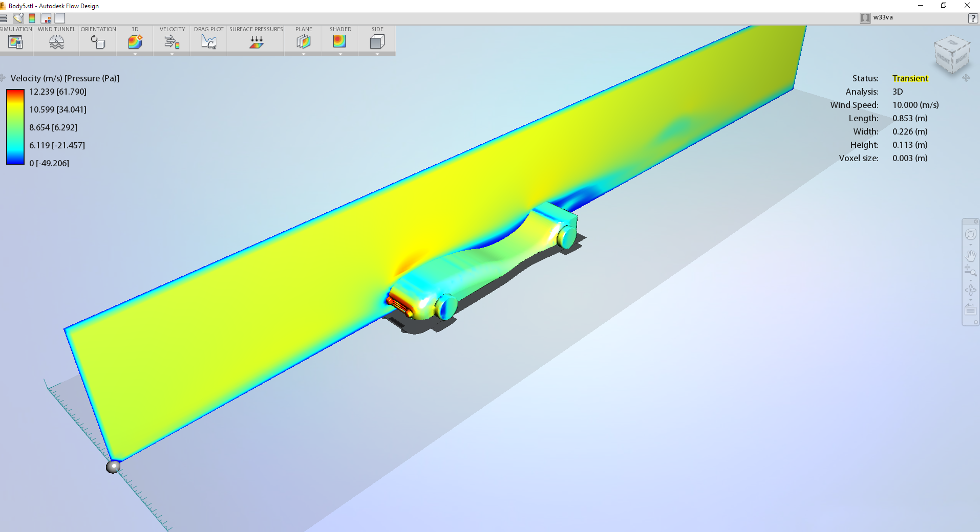The width and height of the screenshot is (980, 532).
Task: Click the Wind Speed value 10.000 (m/s)
Action: (915, 105)
